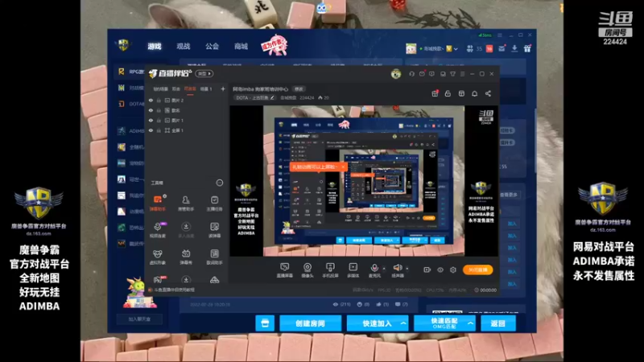644x362 pixels.
Task: Open customer service headset icon
Action: tap(411, 74)
